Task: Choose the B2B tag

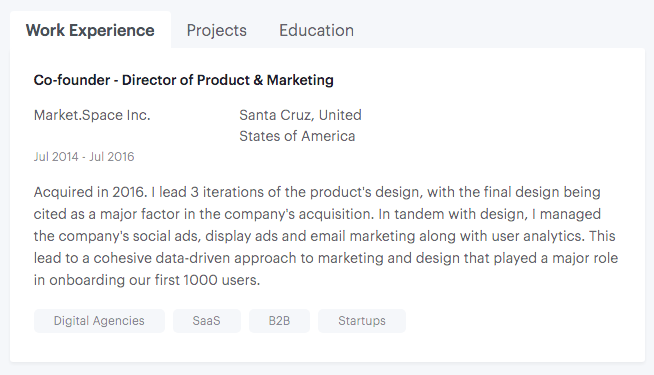Action: tap(279, 321)
